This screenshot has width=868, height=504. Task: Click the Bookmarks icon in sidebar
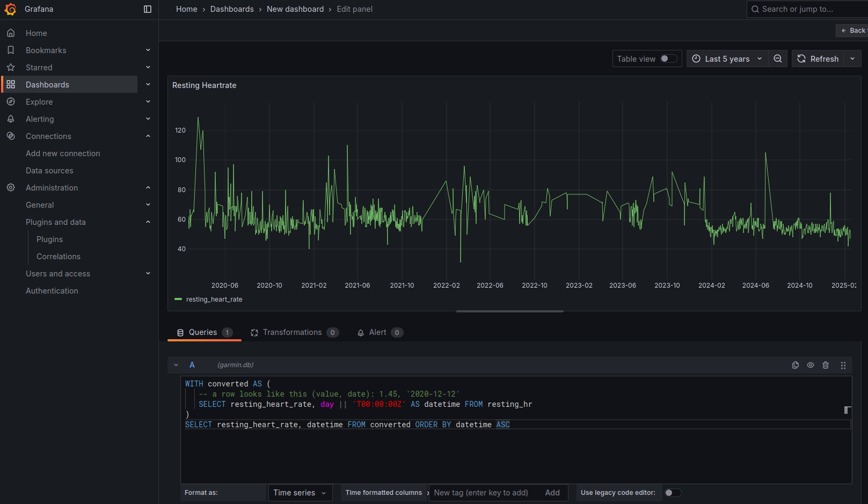[11, 50]
